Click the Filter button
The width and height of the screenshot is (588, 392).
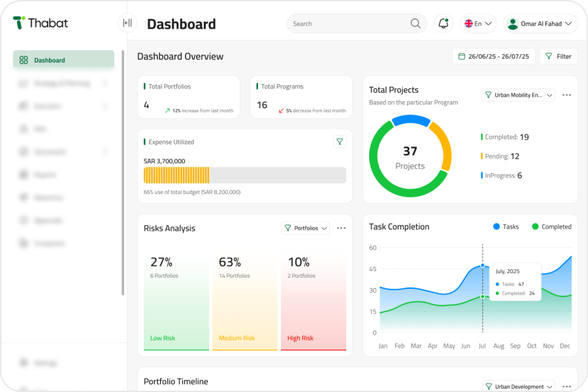click(559, 56)
